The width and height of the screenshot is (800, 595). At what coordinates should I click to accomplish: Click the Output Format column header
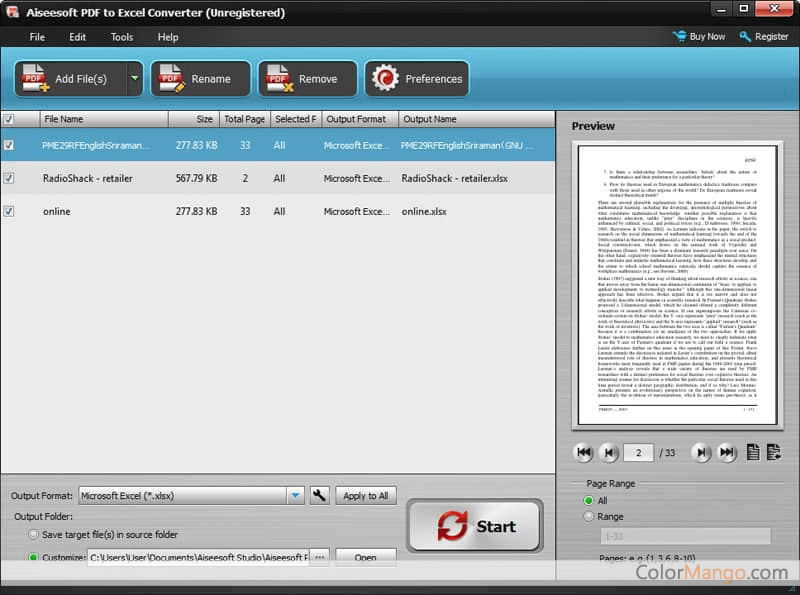pos(360,119)
